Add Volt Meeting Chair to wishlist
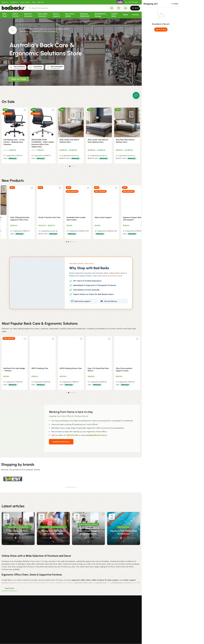 [25, 110]
